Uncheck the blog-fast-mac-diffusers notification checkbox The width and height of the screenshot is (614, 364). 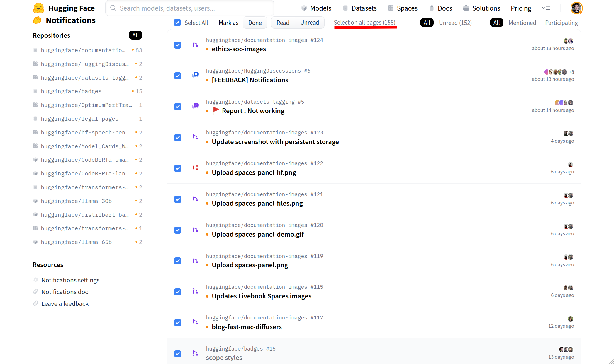tap(177, 323)
